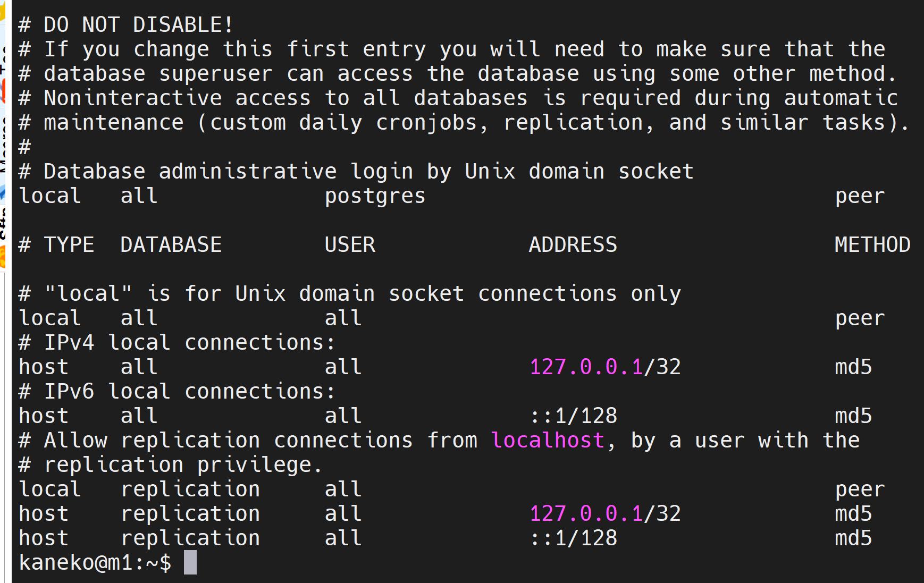Click the postgres user entry
The height and width of the screenshot is (583, 924).
pos(375,196)
